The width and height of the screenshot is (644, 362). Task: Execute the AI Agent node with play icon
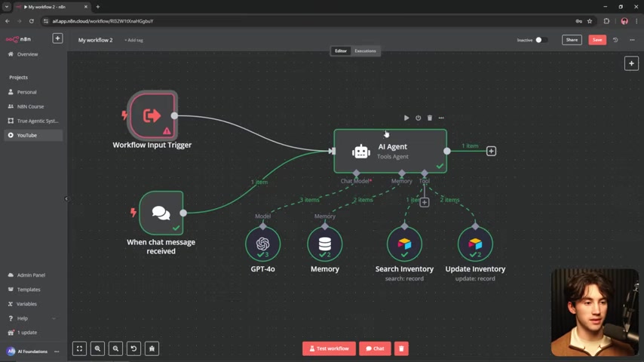tap(406, 118)
